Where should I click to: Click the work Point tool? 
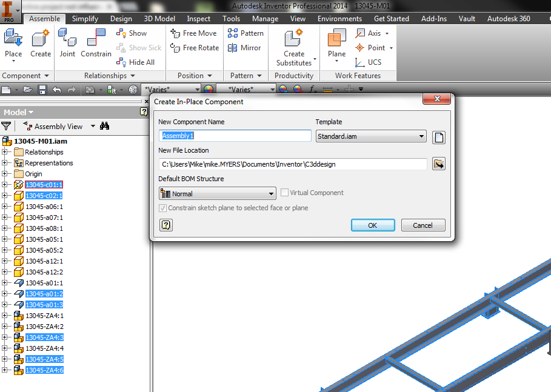click(370, 48)
